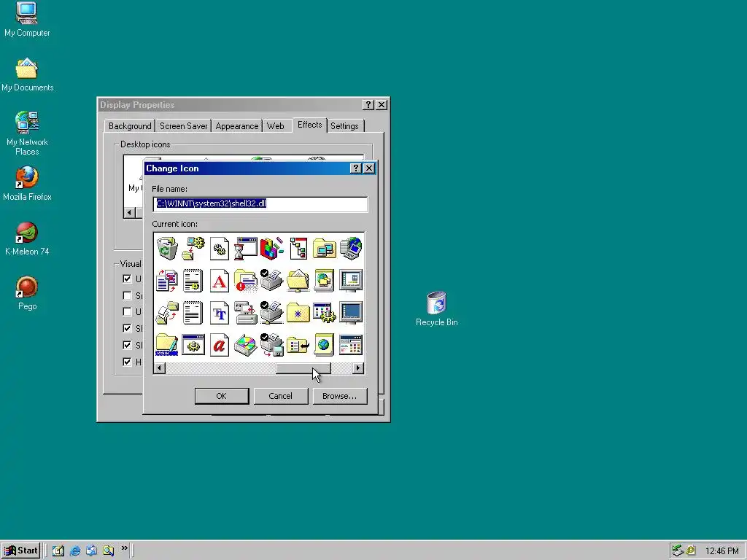Select the folder with two computers icon
The image size is (747, 560).
coord(325,248)
